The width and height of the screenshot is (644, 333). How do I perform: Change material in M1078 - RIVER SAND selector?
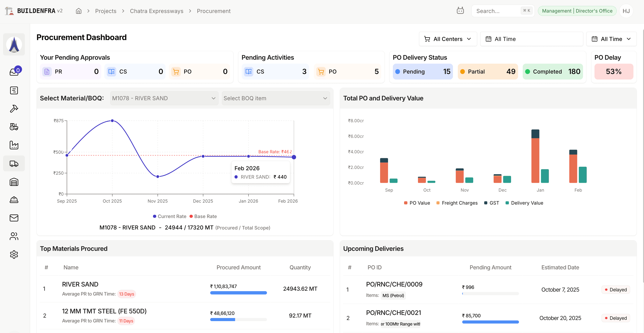coord(164,98)
